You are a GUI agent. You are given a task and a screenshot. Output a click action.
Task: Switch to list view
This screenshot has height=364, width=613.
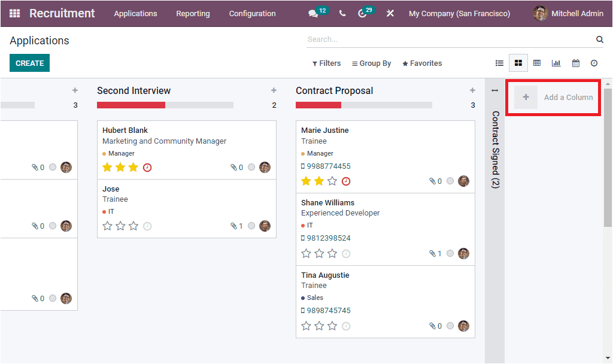tap(500, 62)
